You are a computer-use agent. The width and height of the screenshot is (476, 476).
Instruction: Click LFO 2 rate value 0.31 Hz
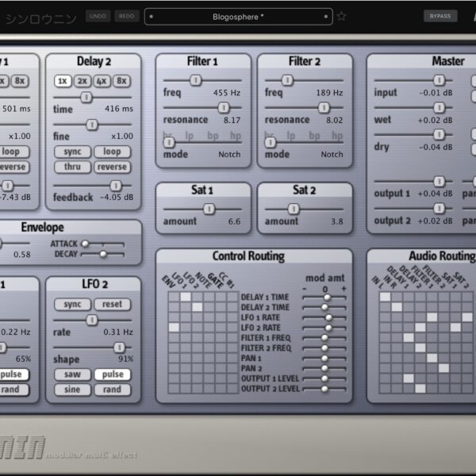pyautogui.click(x=118, y=332)
